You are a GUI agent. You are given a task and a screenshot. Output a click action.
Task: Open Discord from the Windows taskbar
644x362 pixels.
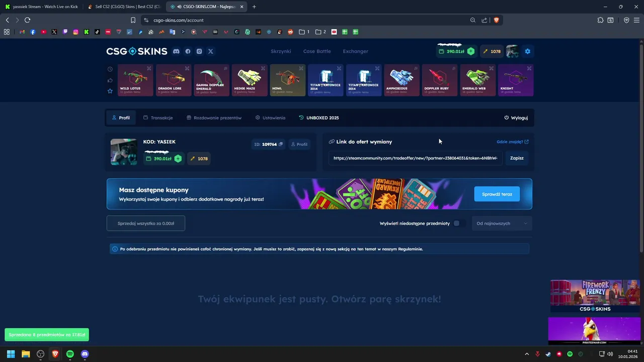click(x=85, y=354)
